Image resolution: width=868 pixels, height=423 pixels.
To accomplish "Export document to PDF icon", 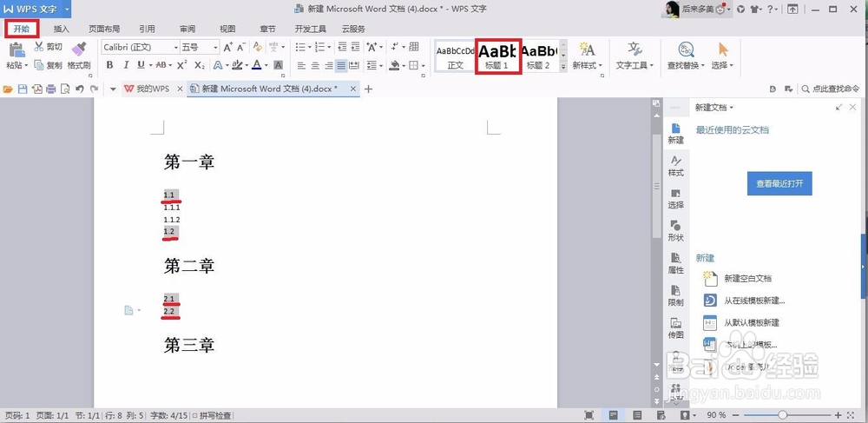I will (x=37, y=89).
